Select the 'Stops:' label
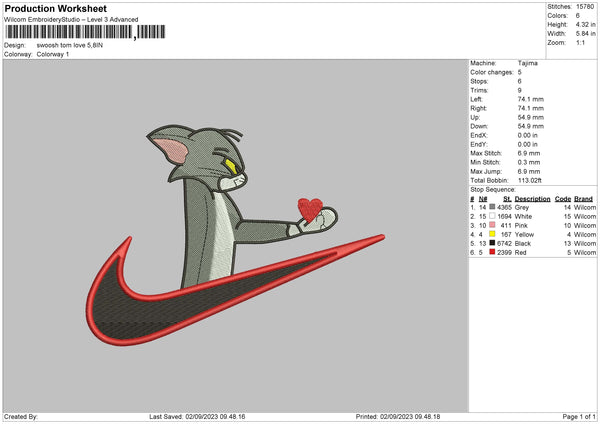600x424 pixels. pyautogui.click(x=479, y=81)
